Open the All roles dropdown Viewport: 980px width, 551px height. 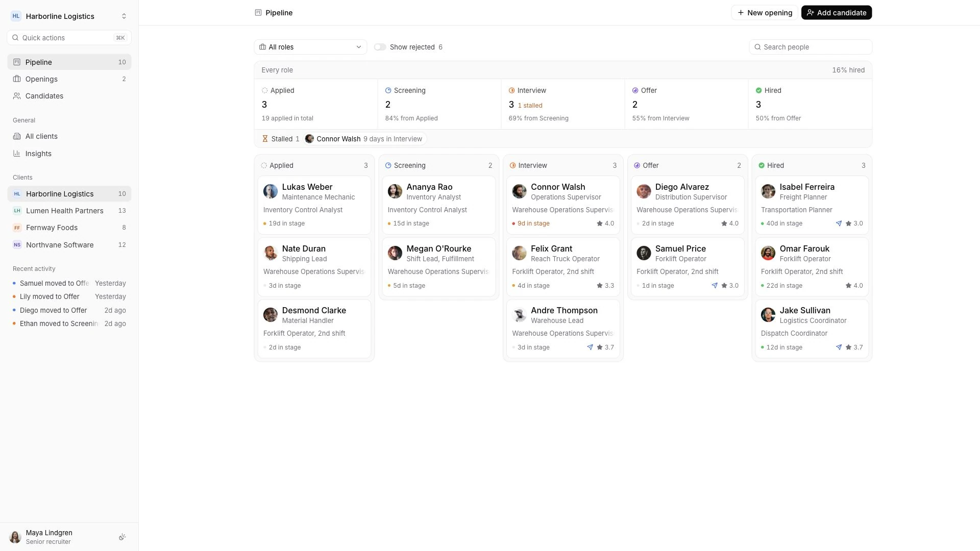click(310, 47)
